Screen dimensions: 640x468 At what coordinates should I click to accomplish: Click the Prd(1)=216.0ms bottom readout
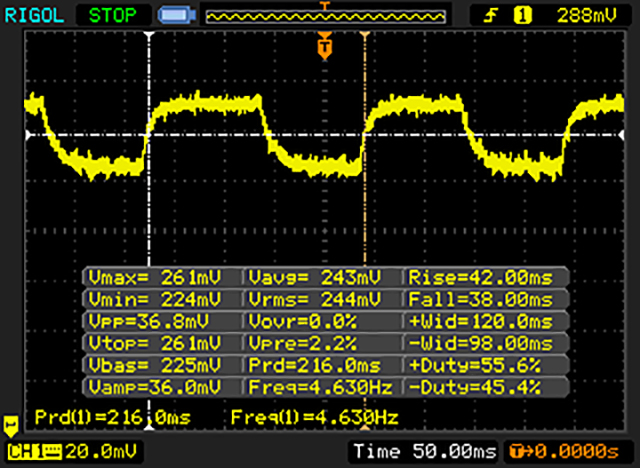tap(113, 417)
